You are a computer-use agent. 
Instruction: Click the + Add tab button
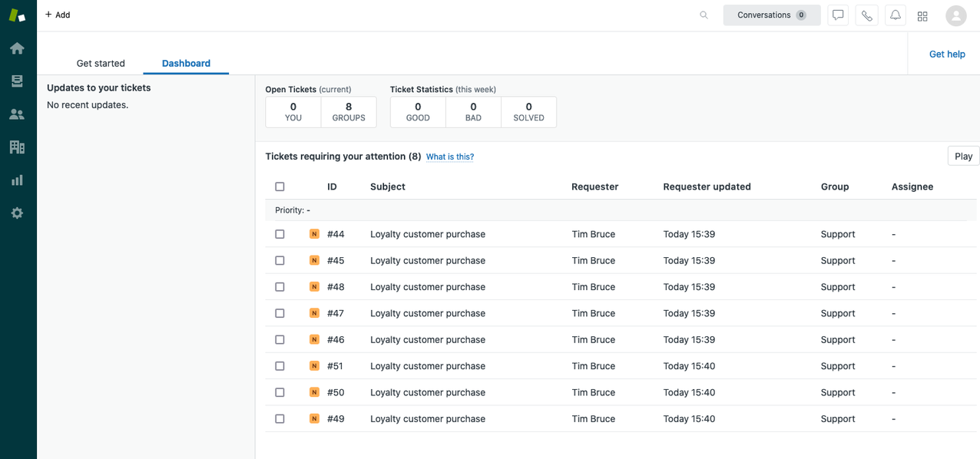click(58, 15)
